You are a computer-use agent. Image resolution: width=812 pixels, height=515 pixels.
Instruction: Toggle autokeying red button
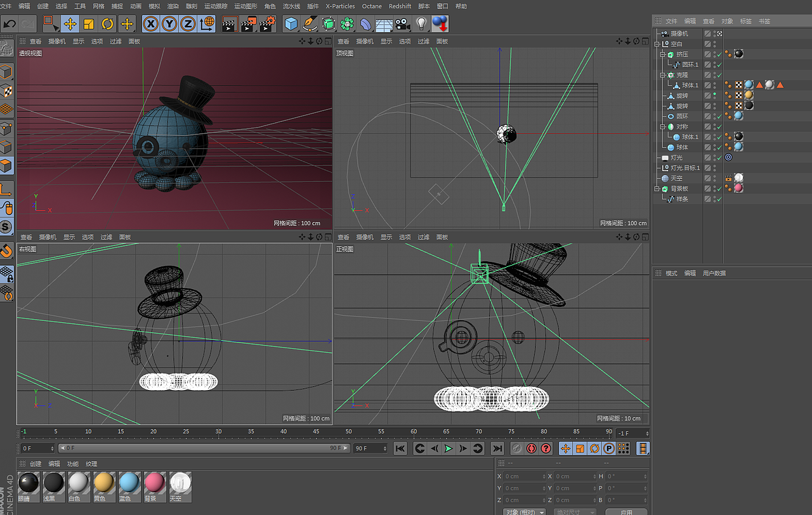[x=532, y=448]
